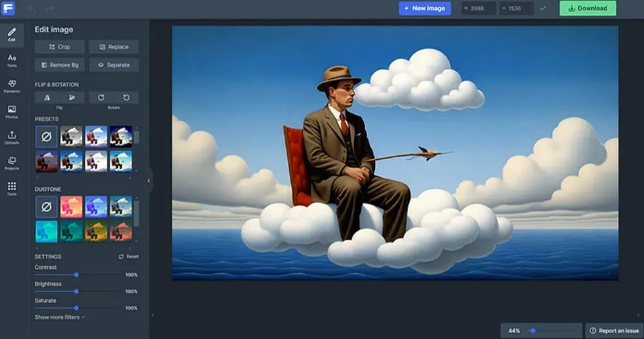This screenshot has width=644, height=339.
Task: Adjust the Saturate slider
Action: point(77,308)
